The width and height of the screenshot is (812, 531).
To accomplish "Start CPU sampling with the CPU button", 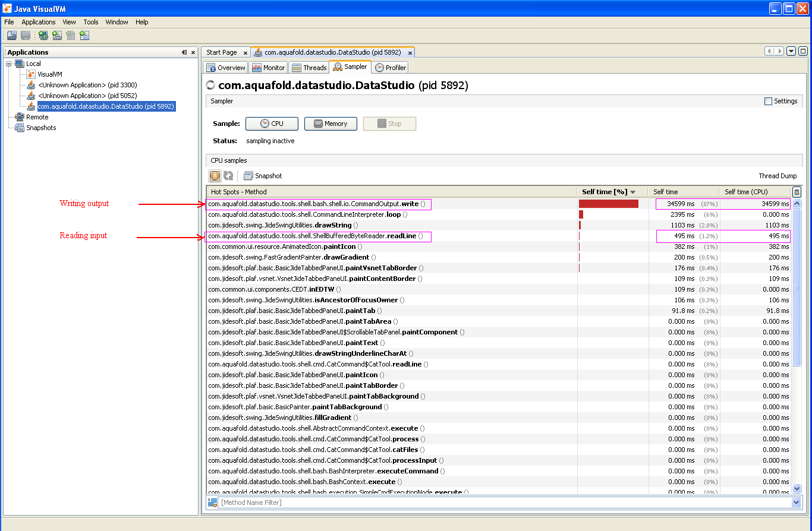I will tap(271, 124).
